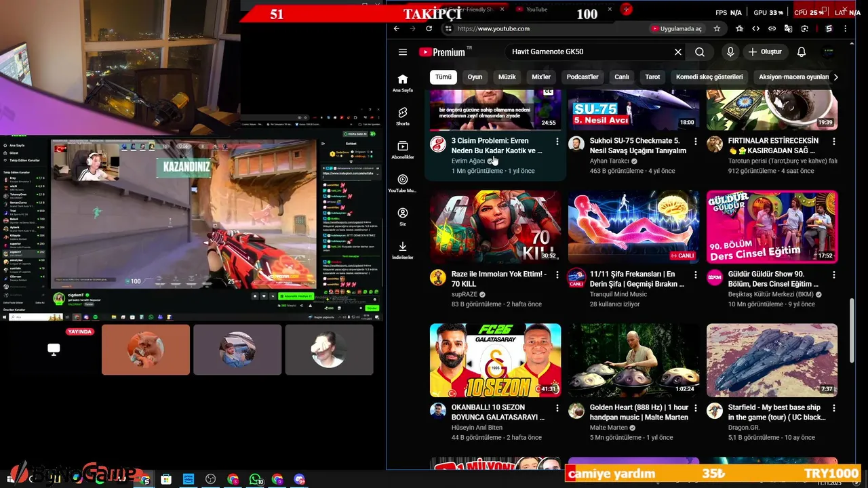Open options menu for OKANBALL video
Image resolution: width=868 pixels, height=488 pixels.
click(x=557, y=409)
